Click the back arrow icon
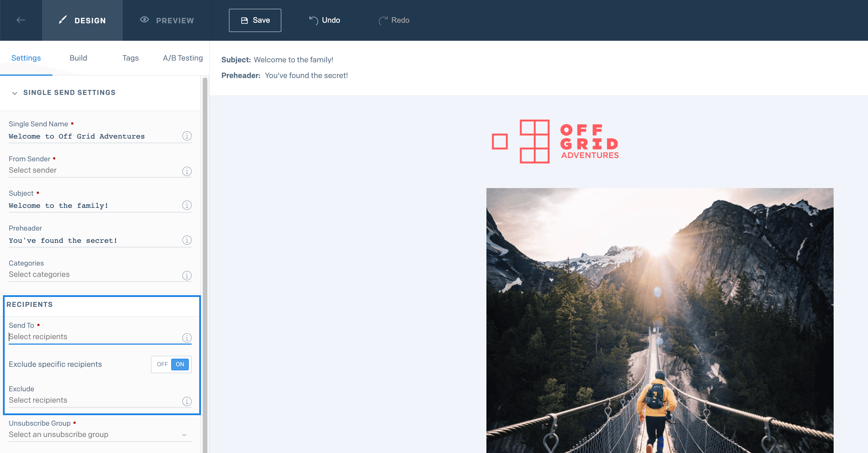Viewport: 868px width, 453px height. point(21,20)
